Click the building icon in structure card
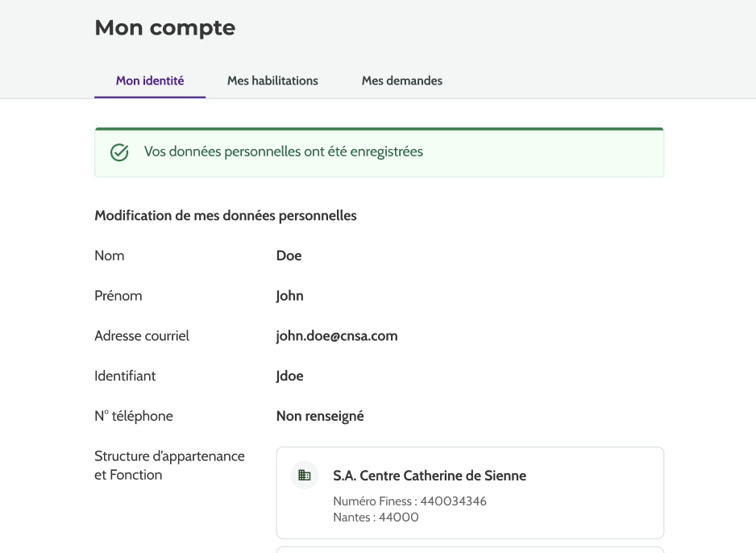756x553 pixels. (x=304, y=476)
